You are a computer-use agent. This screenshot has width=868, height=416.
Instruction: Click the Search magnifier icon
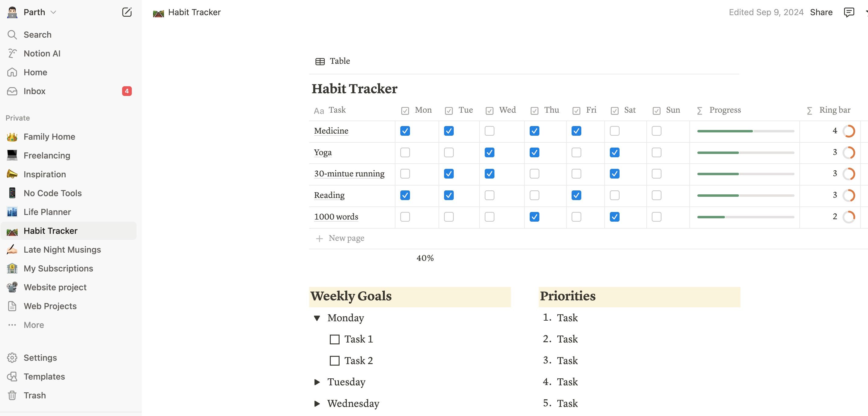[12, 35]
